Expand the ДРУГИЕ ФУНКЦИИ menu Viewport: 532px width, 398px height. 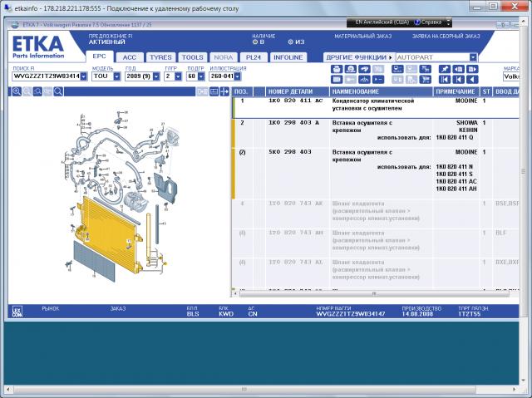(359, 57)
